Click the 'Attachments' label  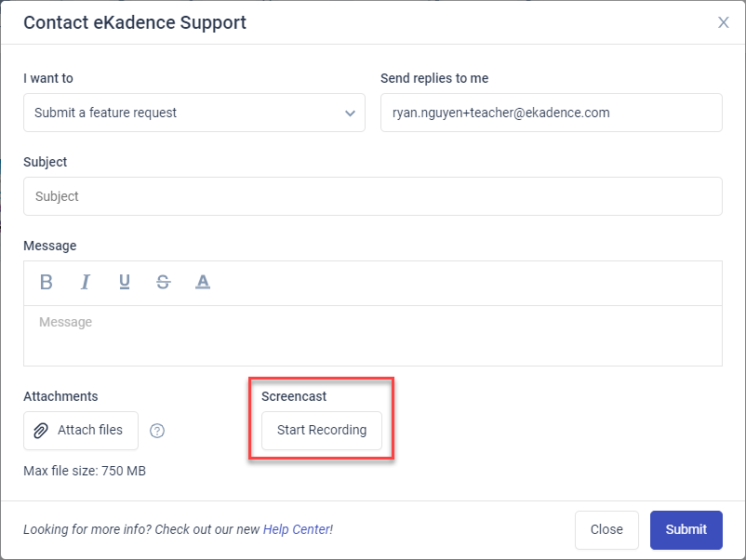[x=60, y=396]
